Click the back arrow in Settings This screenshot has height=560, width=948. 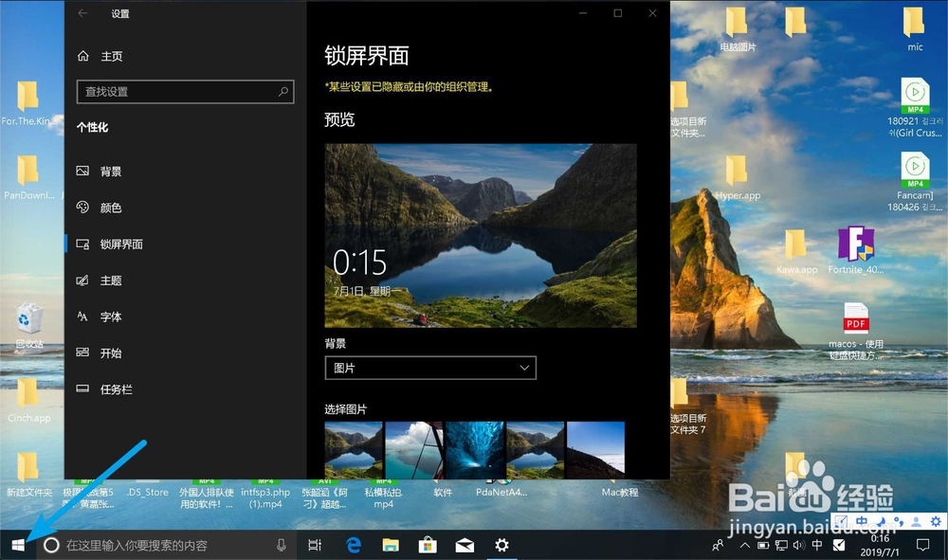click(83, 13)
